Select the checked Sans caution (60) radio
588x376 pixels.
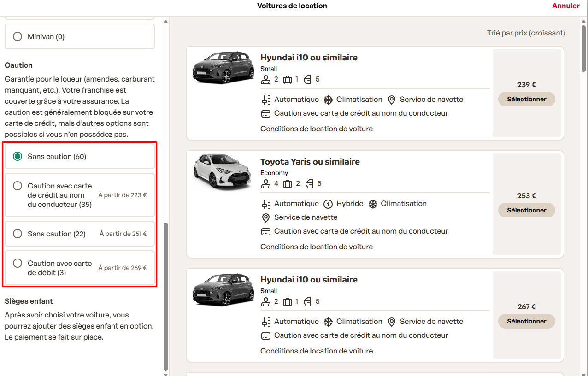(79, 156)
